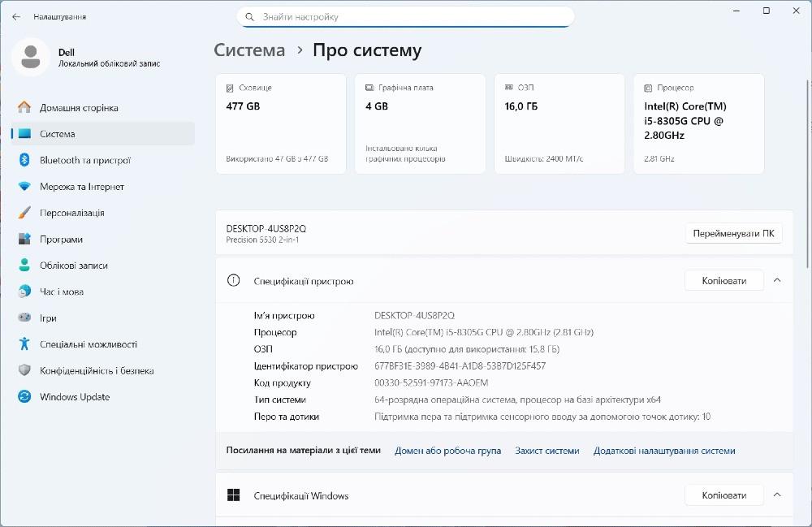Click the gamepad icon for Ігри
812x527 pixels.
(24, 317)
